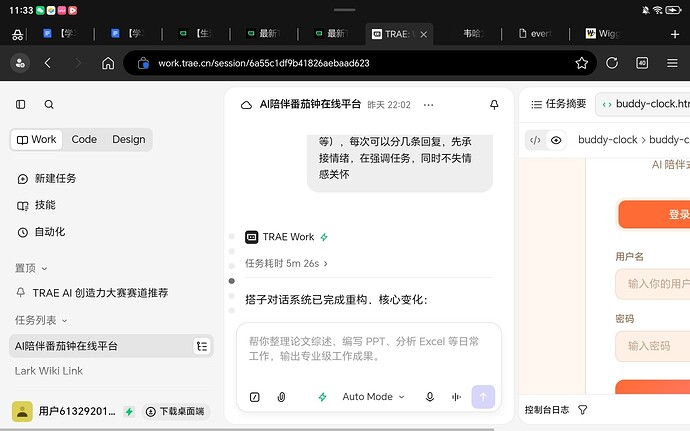Attach a file with the paperclip icon

pyautogui.click(x=282, y=397)
